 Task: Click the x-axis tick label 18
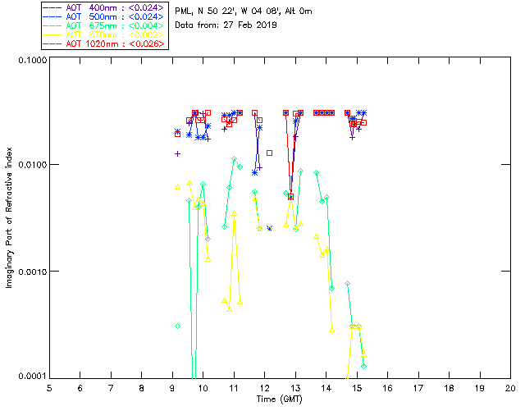(450, 388)
